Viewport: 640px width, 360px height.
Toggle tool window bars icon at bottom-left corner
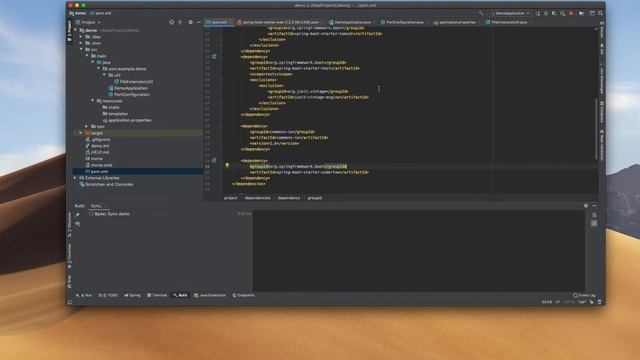tap(70, 302)
